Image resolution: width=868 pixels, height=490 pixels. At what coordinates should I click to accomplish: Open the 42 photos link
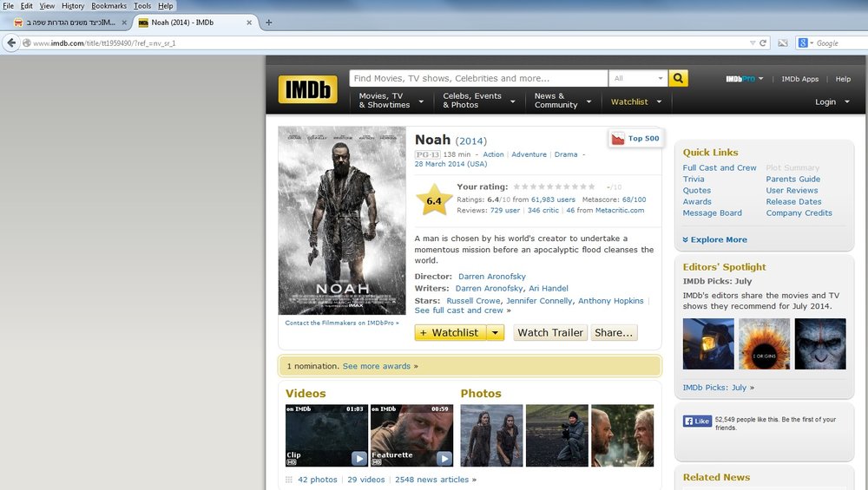click(317, 480)
